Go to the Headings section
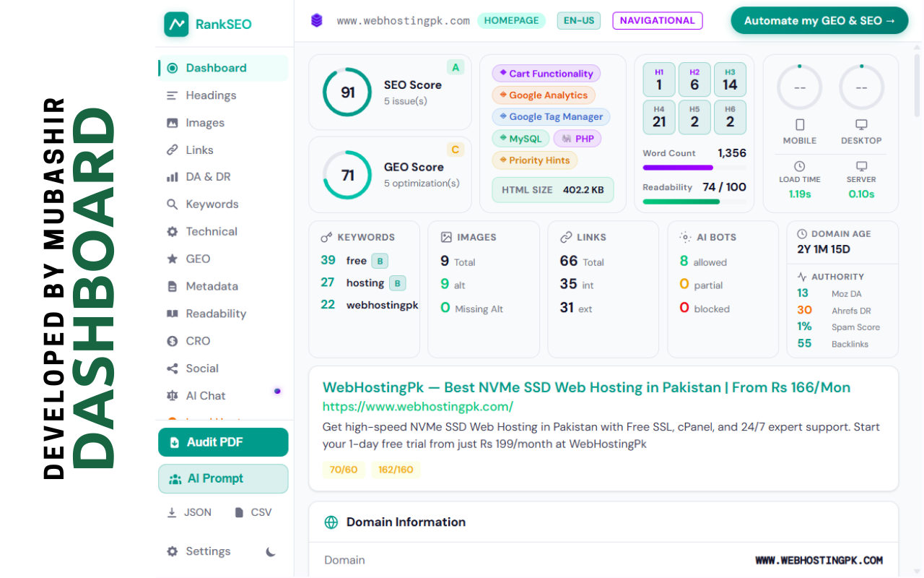Viewport: 924px width, 578px height. [223, 95]
